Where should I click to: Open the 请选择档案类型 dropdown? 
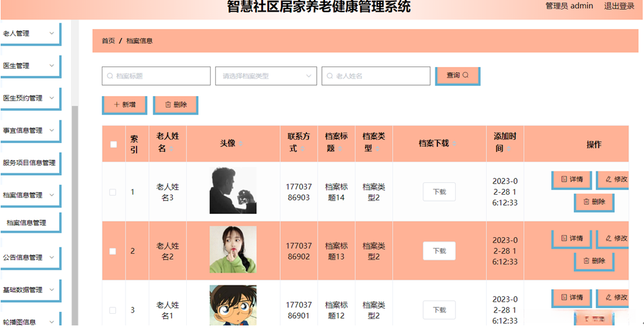(x=266, y=76)
